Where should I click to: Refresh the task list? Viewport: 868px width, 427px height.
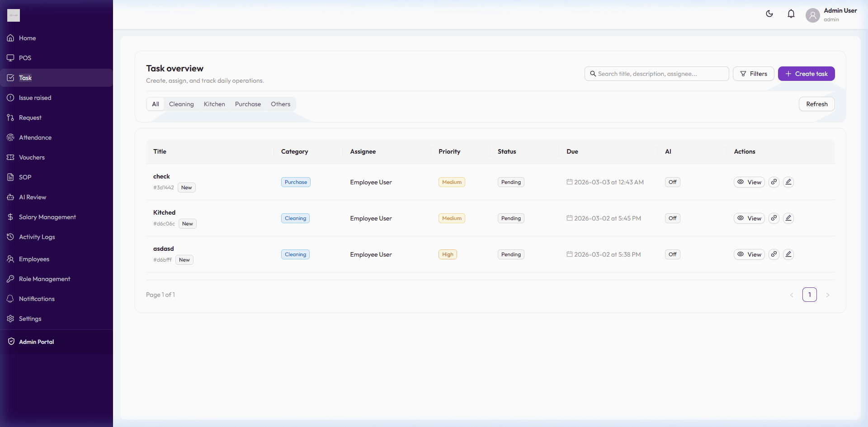pyautogui.click(x=816, y=104)
